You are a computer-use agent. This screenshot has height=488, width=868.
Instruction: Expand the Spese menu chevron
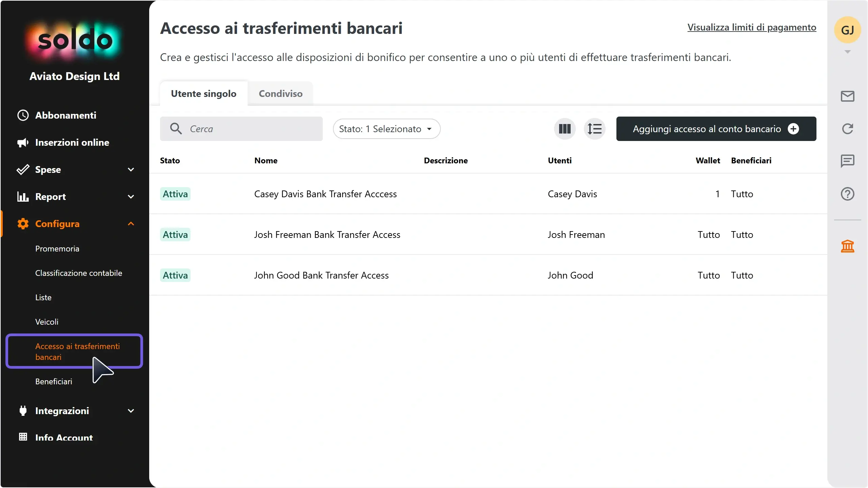pos(131,169)
